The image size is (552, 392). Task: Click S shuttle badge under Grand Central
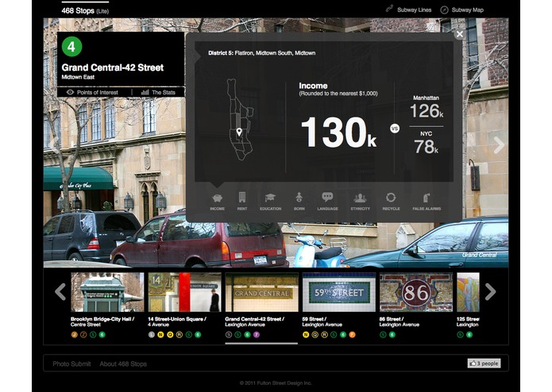click(229, 335)
